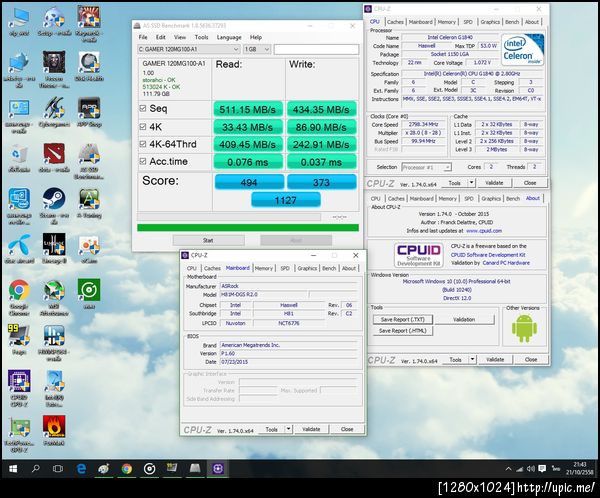Open the www.cpuid.com link
Image resolution: width=600 pixels, height=498 pixels.
[x=484, y=231]
